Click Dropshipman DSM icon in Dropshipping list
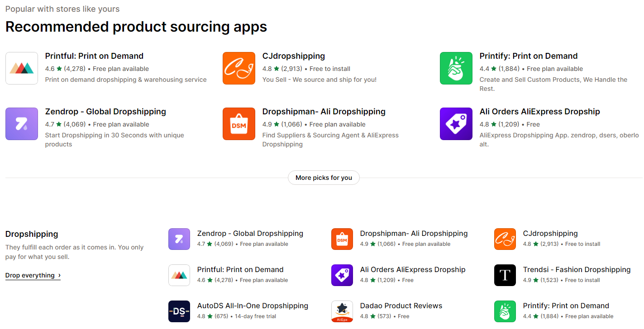The height and width of the screenshot is (329, 644). click(x=342, y=239)
